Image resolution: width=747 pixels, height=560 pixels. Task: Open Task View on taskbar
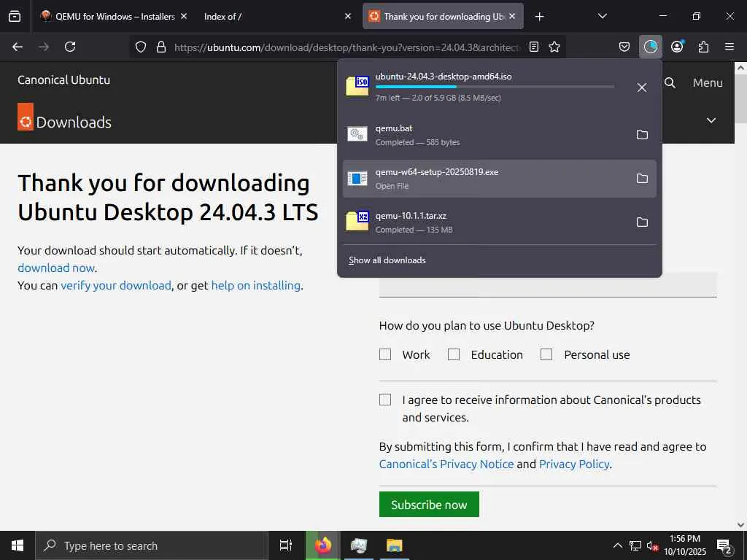point(286,545)
